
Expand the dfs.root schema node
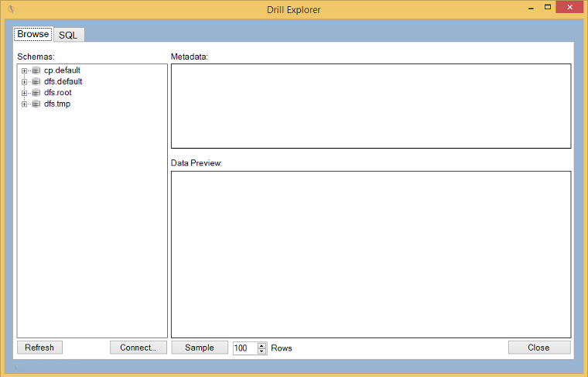click(x=25, y=93)
